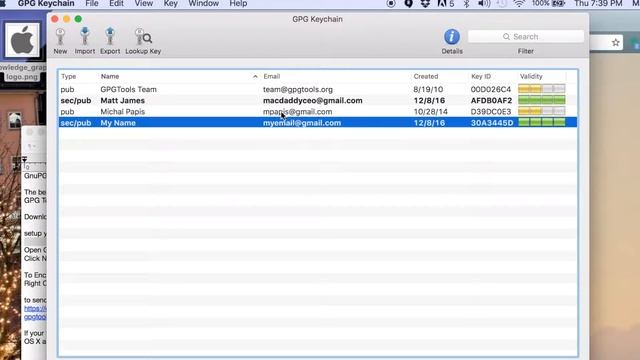Open the Bluetooth menu bar icon
Viewport: 640px width, 360px height.
click(x=466, y=4)
